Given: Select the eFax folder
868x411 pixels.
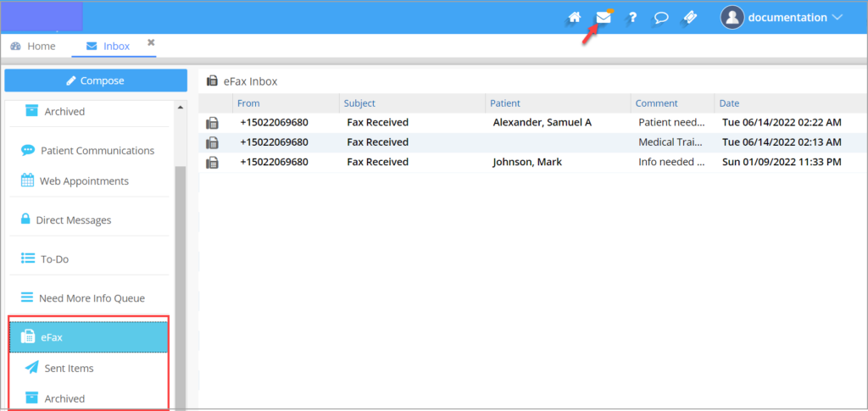Looking at the screenshot, I should pyautogui.click(x=88, y=336).
